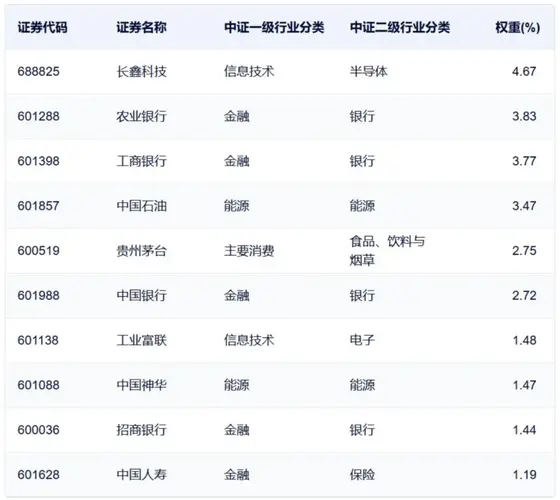560x500 pixels.
Task: Select security code 600036
Action: pyautogui.click(x=39, y=430)
